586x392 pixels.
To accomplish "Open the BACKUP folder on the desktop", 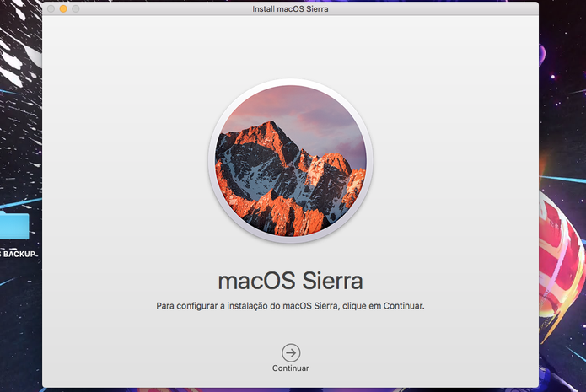I will pyautogui.click(x=14, y=225).
